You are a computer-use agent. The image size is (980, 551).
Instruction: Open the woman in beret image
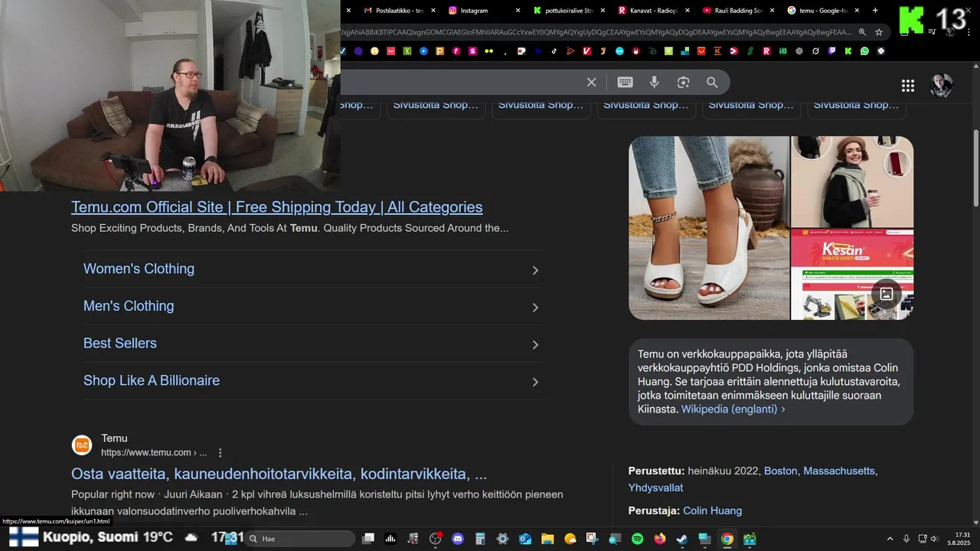(852, 181)
